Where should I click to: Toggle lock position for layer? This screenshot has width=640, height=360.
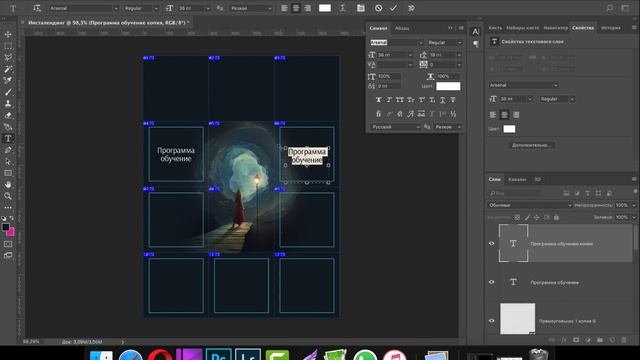[x=537, y=217]
